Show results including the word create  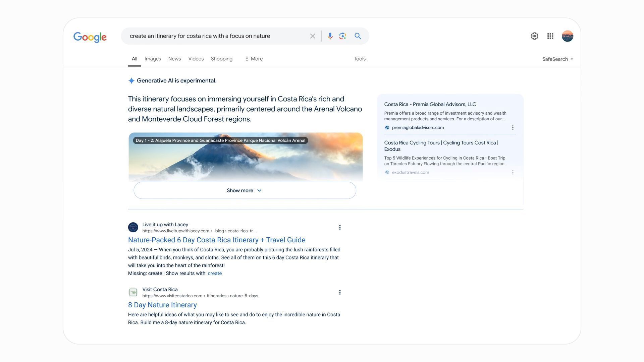tap(214, 273)
